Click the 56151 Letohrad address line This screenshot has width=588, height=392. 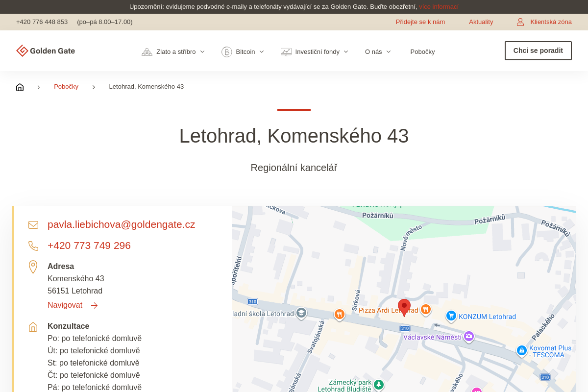[75, 291]
